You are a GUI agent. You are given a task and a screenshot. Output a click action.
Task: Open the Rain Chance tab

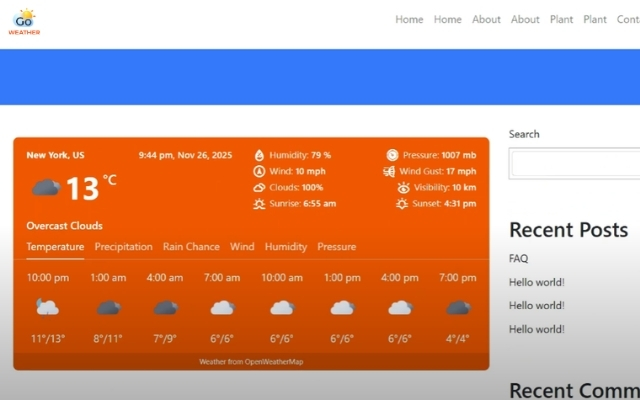tap(191, 247)
